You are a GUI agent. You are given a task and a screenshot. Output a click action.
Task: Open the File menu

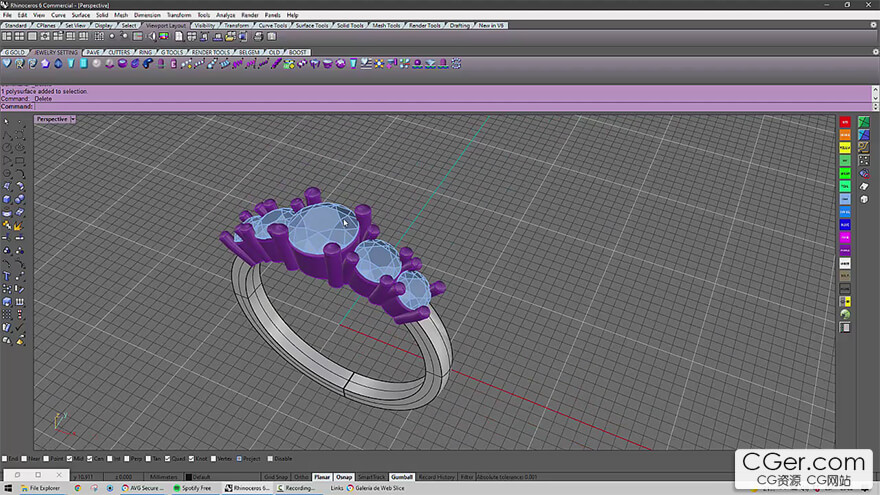7,15
